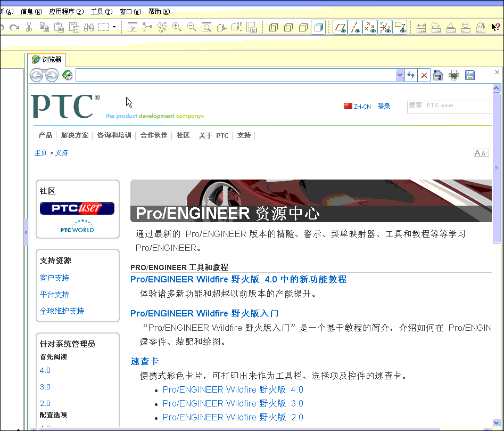This screenshot has width=504, height=431.
Task: Switch to Hidden Line display
Action: 288,27
